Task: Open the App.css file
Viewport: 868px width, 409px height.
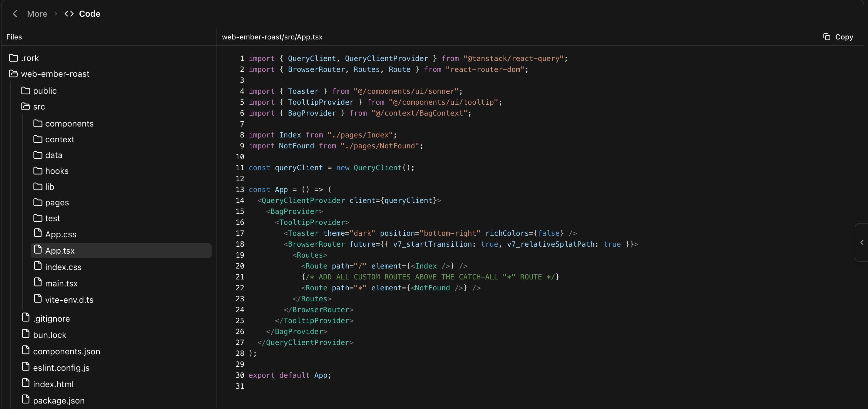Action: (55, 234)
